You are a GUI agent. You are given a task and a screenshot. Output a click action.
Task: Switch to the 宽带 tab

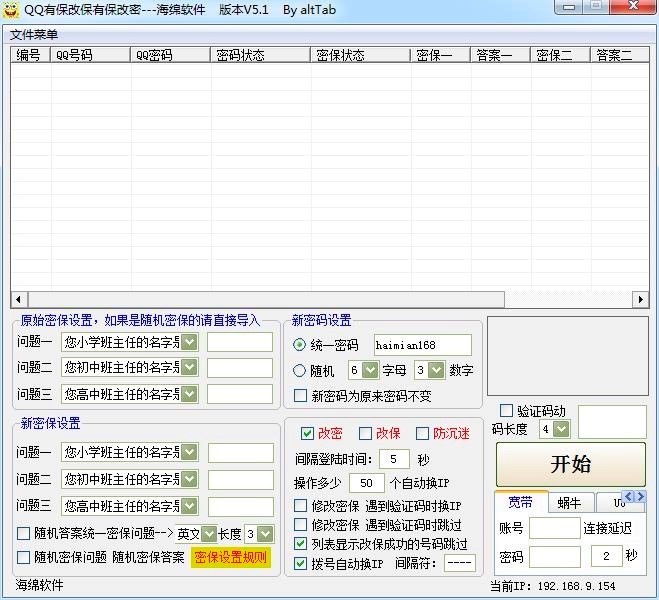pos(520,502)
